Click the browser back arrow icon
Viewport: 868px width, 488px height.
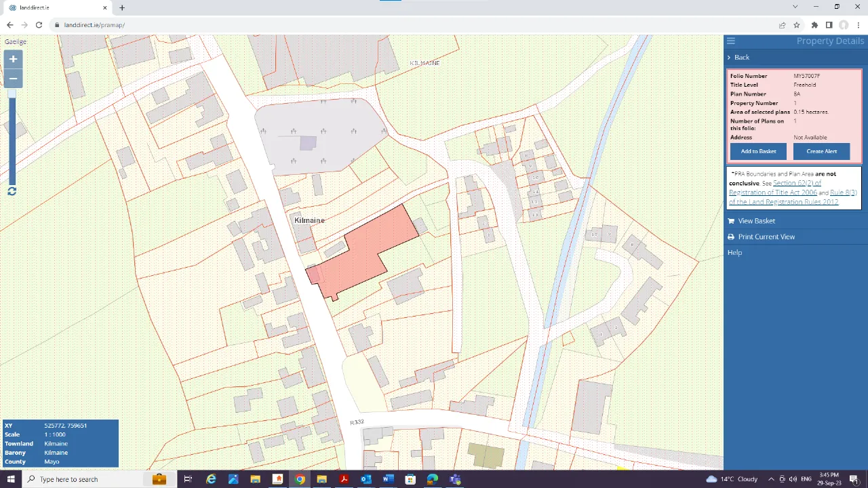pyautogui.click(x=9, y=24)
